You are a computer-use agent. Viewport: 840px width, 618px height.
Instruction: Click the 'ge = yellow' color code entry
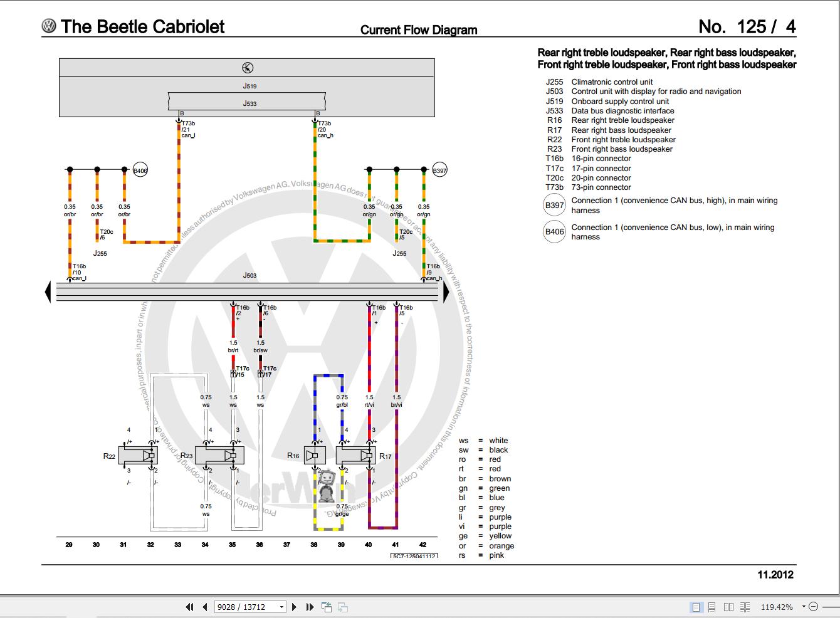point(485,536)
